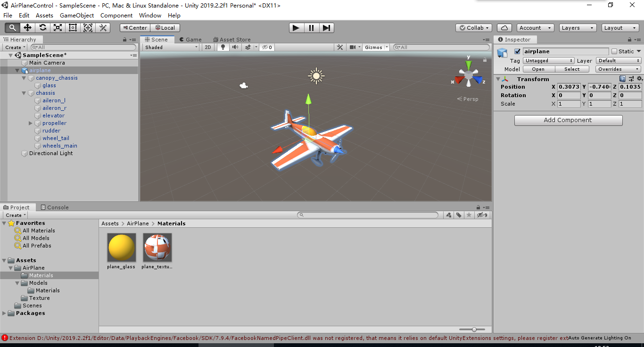Click the Add Component button
Viewport: 644px width, 347px height.
coord(568,120)
